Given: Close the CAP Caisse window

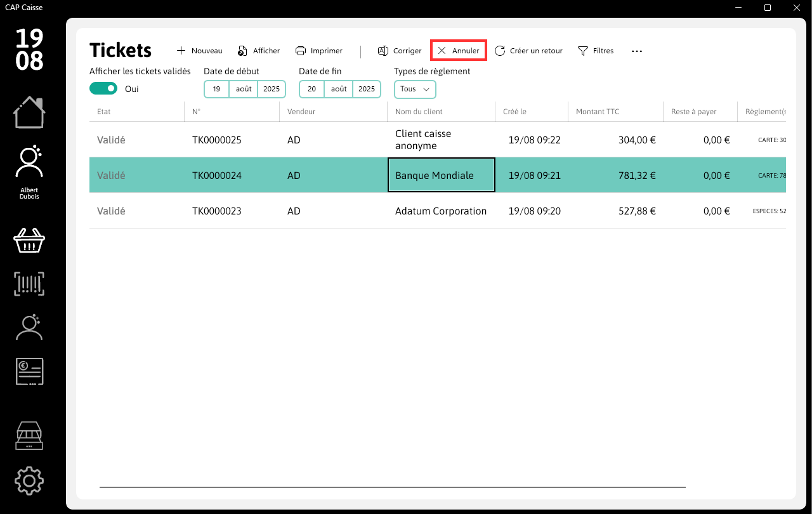Looking at the screenshot, I should [x=797, y=8].
